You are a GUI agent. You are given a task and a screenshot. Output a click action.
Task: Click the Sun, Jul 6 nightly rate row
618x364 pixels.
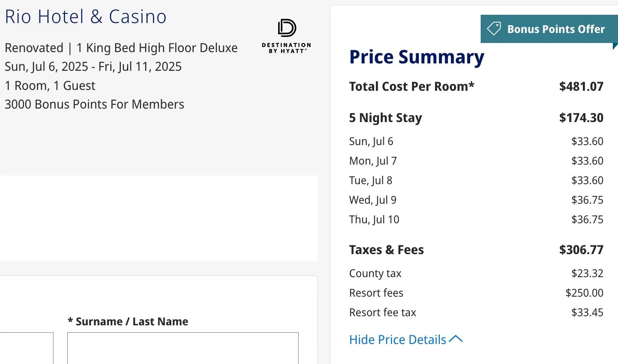476,141
